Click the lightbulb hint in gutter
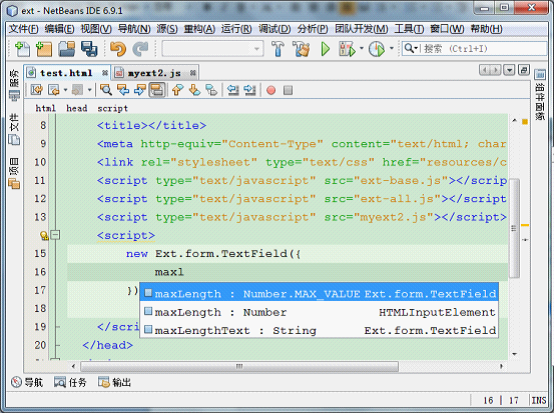 (x=44, y=235)
